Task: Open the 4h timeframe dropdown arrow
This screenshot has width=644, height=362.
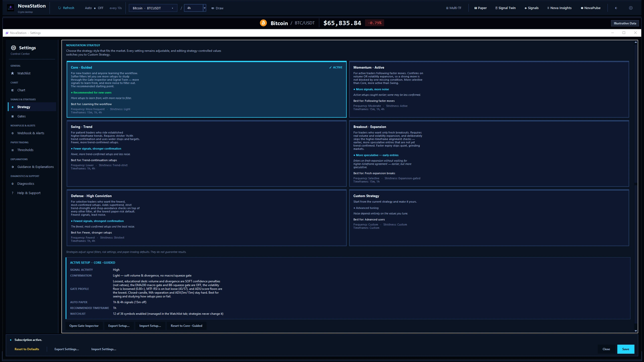Action: tap(205, 8)
